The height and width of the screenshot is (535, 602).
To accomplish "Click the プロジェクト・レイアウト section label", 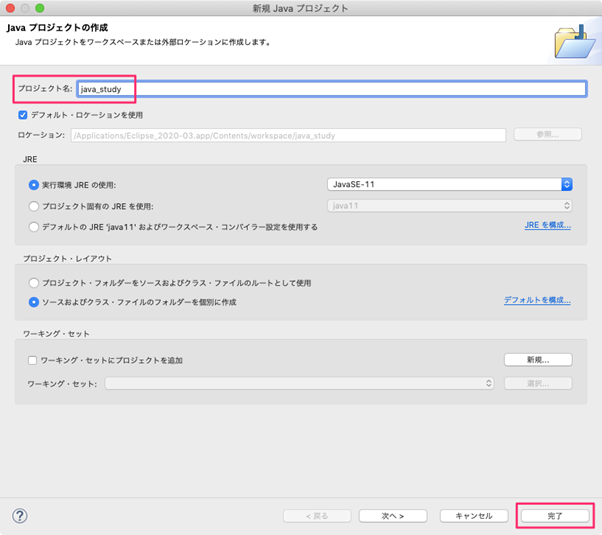I will [67, 258].
